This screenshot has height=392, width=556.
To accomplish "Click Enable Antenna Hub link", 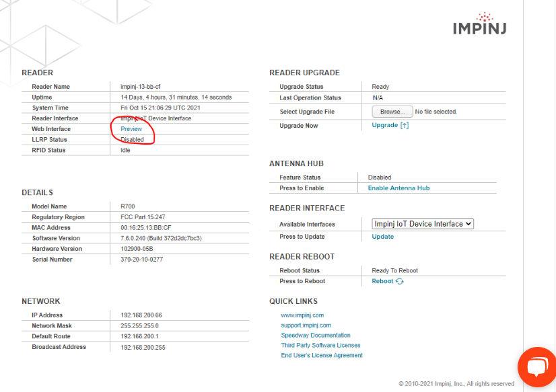I will click(x=398, y=188).
